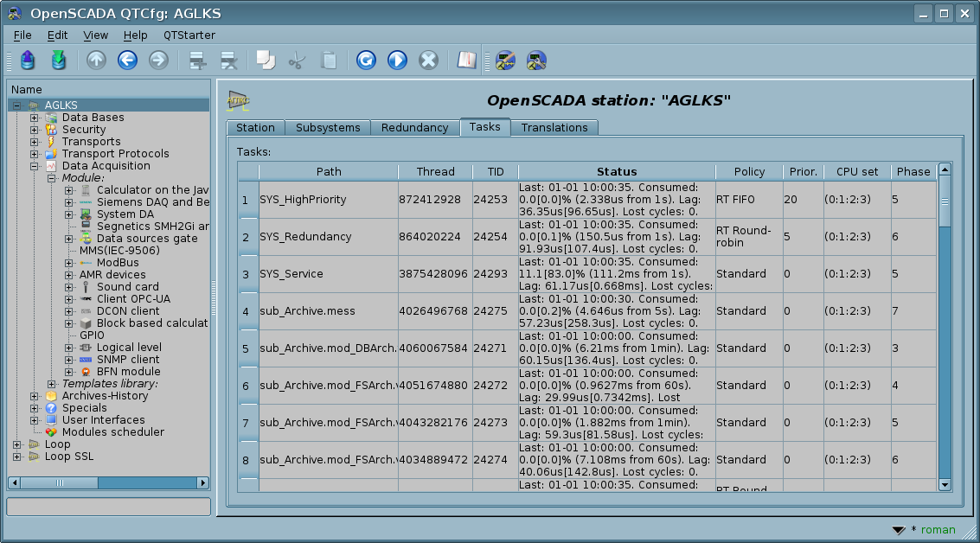Collapse the Data Acquisition tree node
Image resolution: width=980 pixels, height=543 pixels.
35,166
